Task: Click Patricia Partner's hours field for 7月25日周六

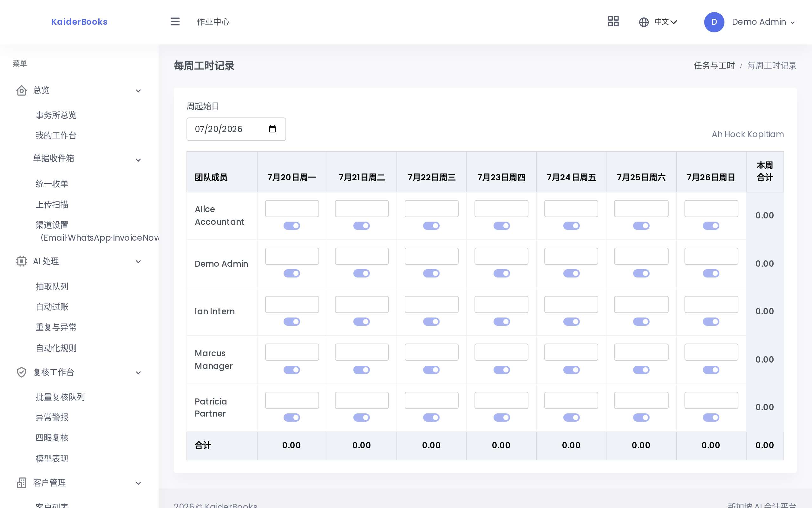Action: [641, 400]
